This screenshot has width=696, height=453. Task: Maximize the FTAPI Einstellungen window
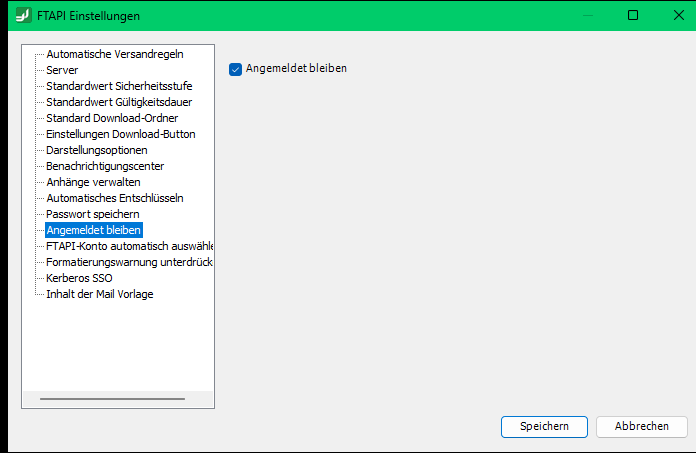coord(633,16)
